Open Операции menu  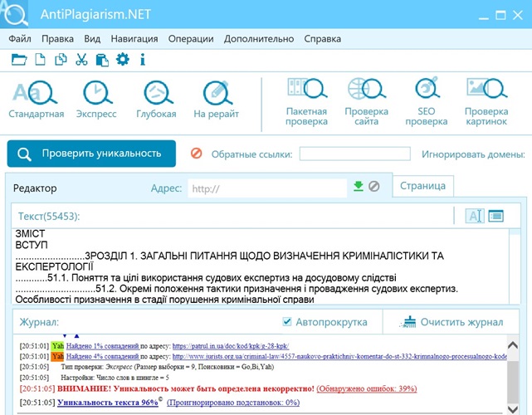pyautogui.click(x=191, y=39)
